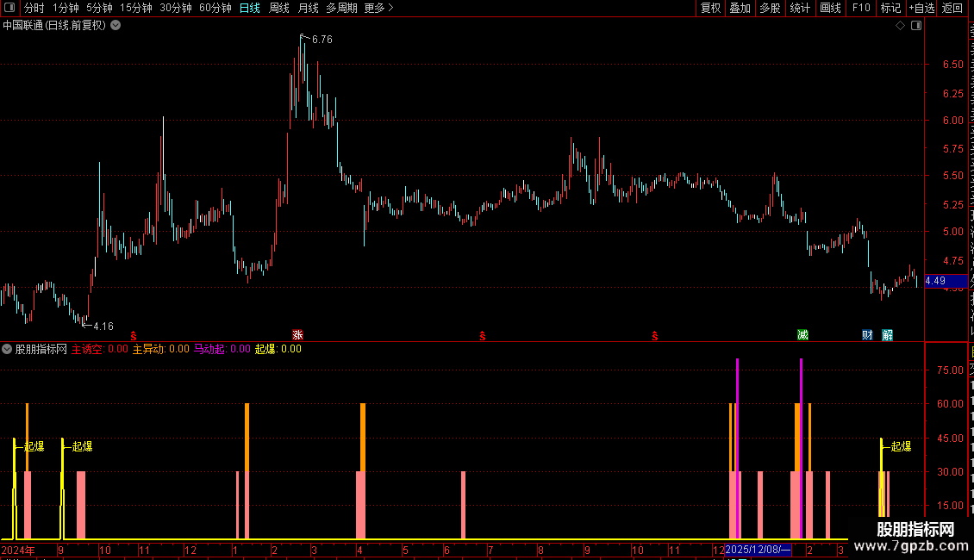
Task: Expand the 股朋指标网 indicator dropdown arrow
Action: tap(7, 349)
